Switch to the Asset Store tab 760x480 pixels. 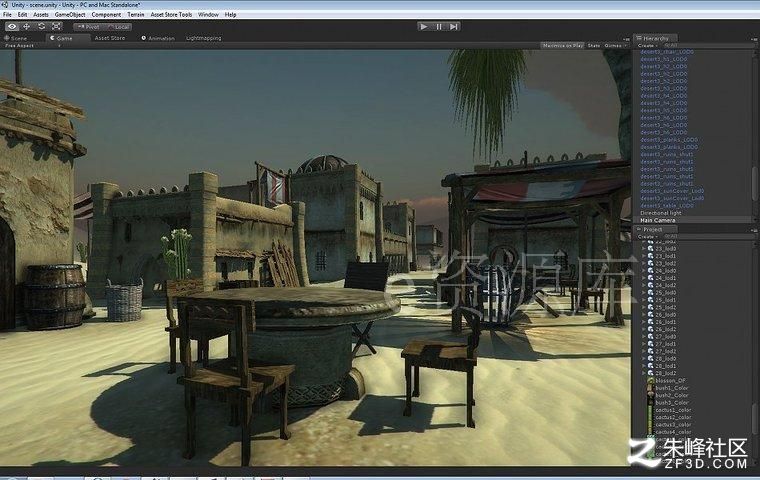click(x=110, y=38)
